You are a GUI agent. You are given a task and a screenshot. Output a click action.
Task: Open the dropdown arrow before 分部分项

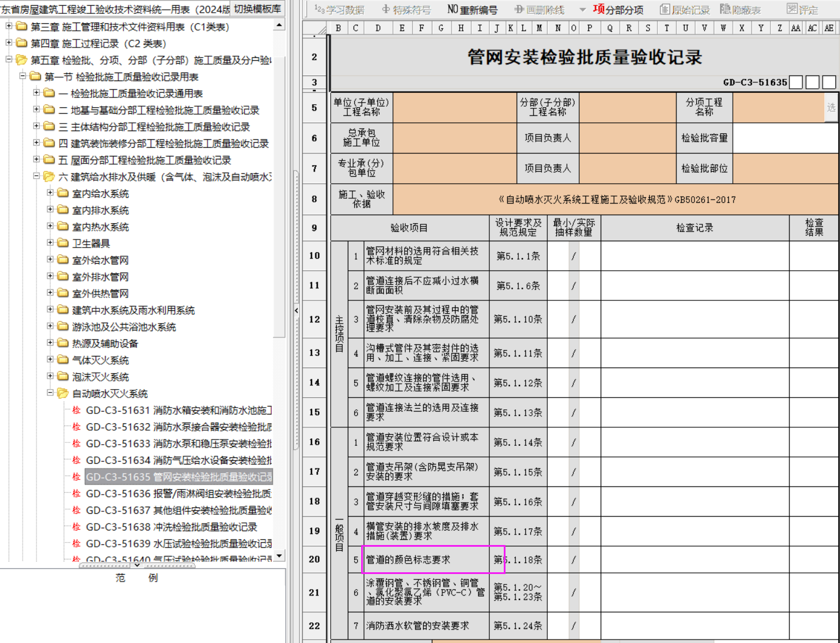(x=583, y=10)
